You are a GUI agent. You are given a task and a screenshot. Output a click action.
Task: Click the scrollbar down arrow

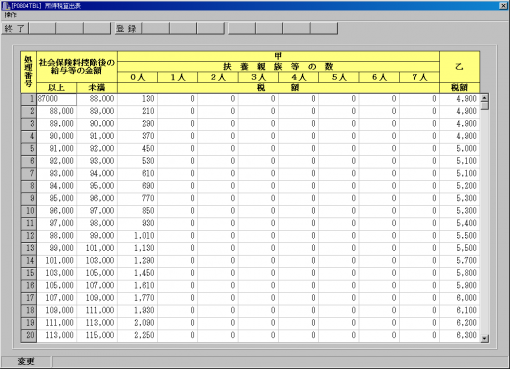tap(485, 339)
